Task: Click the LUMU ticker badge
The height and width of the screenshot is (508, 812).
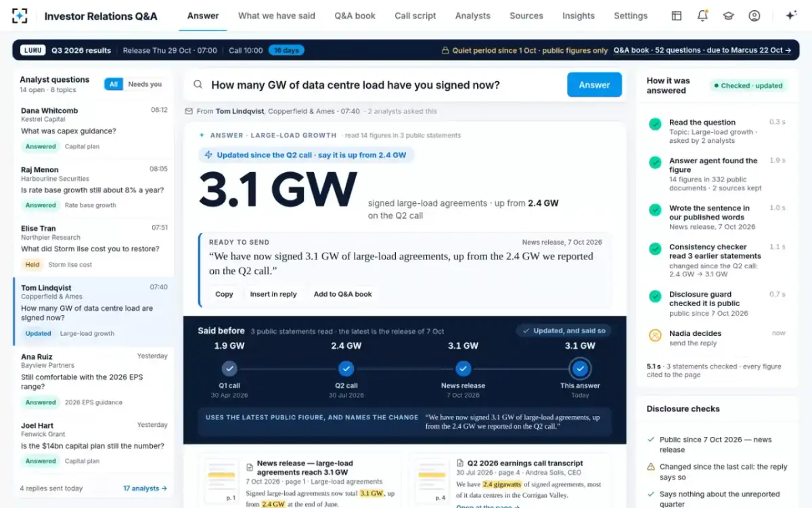Action: click(x=32, y=50)
